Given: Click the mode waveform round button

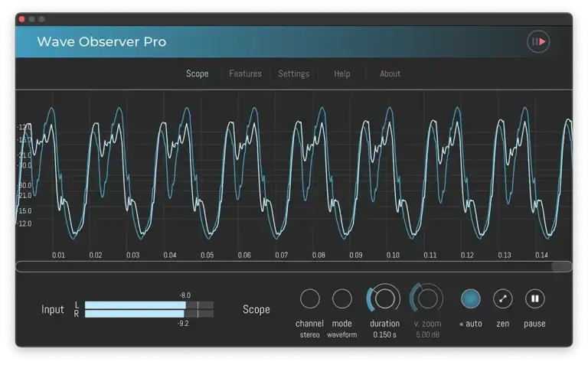Looking at the screenshot, I should 342,298.
